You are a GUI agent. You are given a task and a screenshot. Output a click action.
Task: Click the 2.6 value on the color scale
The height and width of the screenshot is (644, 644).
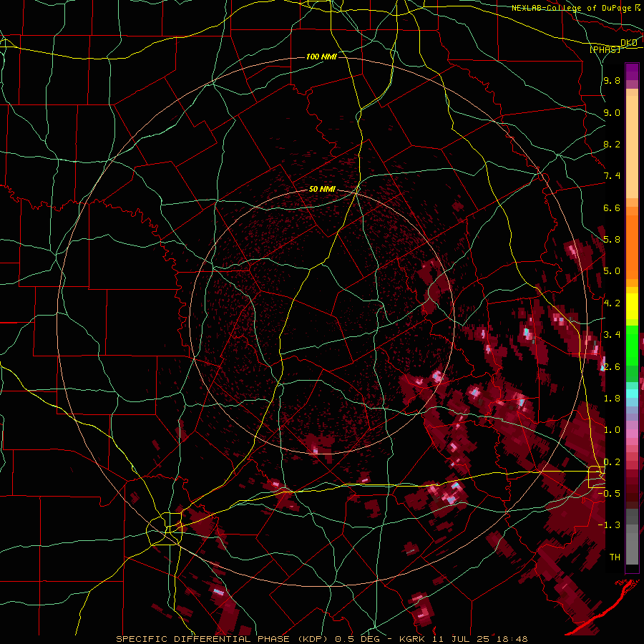click(x=612, y=367)
